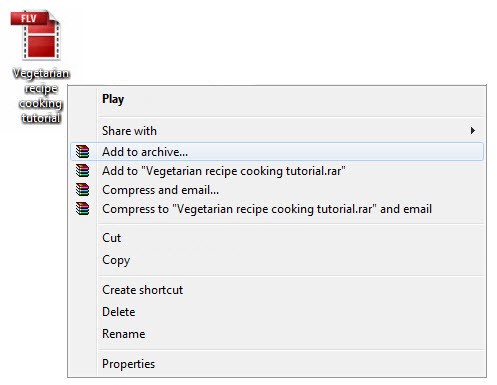Image resolution: width=497 pixels, height=385 pixels.
Task: Cut the selected file
Action: (x=277, y=238)
